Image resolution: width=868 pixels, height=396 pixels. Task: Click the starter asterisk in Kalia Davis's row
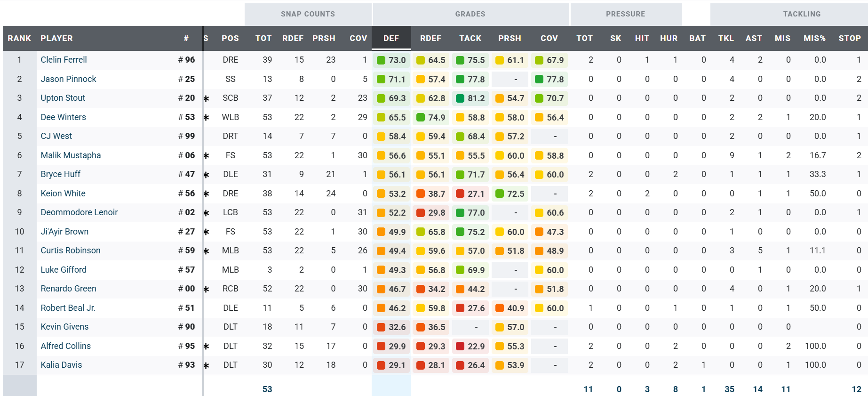pos(206,365)
